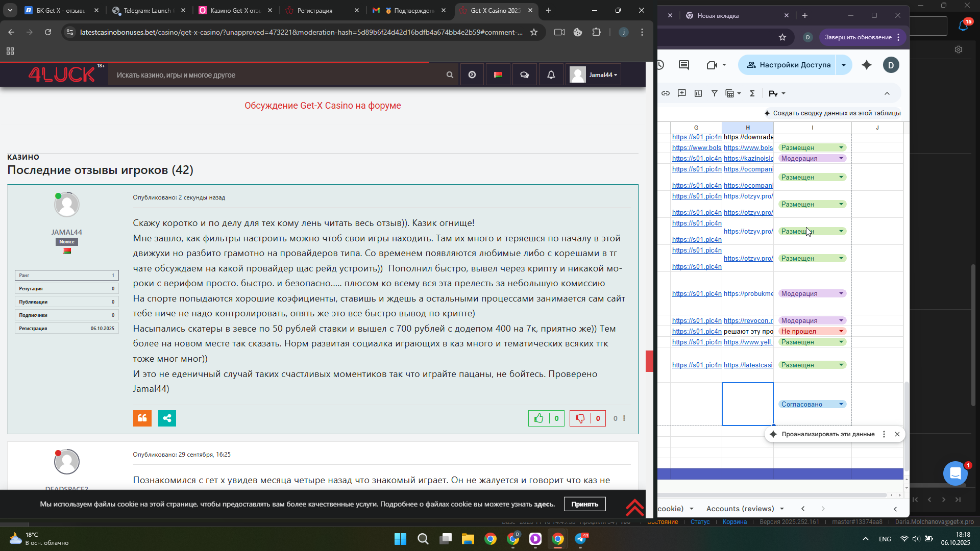Viewport: 980px width, 551px height.
Task: Open the 'Согласовано' status dropdown
Action: pyautogui.click(x=841, y=404)
